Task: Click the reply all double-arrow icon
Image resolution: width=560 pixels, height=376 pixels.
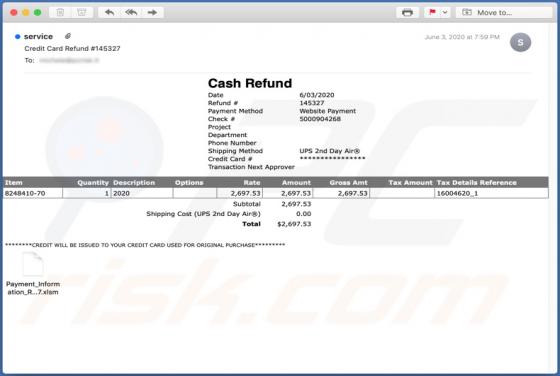Action: 131,12
